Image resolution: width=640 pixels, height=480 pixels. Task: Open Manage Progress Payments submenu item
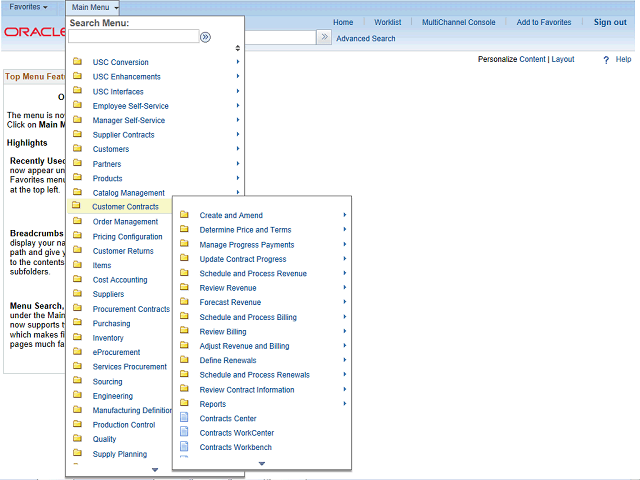pos(247,244)
